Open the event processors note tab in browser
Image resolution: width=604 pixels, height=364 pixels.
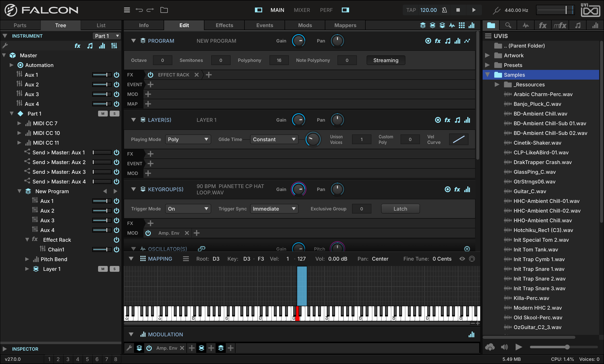click(x=578, y=25)
